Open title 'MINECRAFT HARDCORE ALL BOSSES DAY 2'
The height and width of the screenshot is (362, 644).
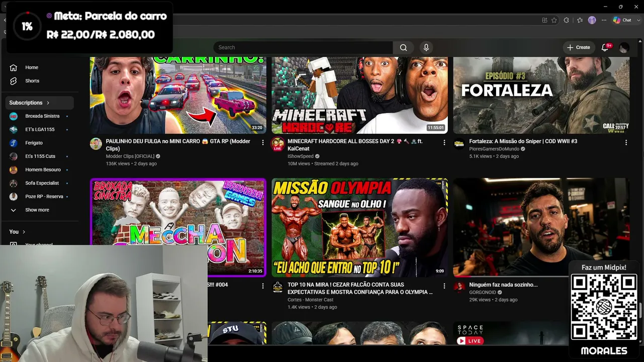click(x=355, y=145)
